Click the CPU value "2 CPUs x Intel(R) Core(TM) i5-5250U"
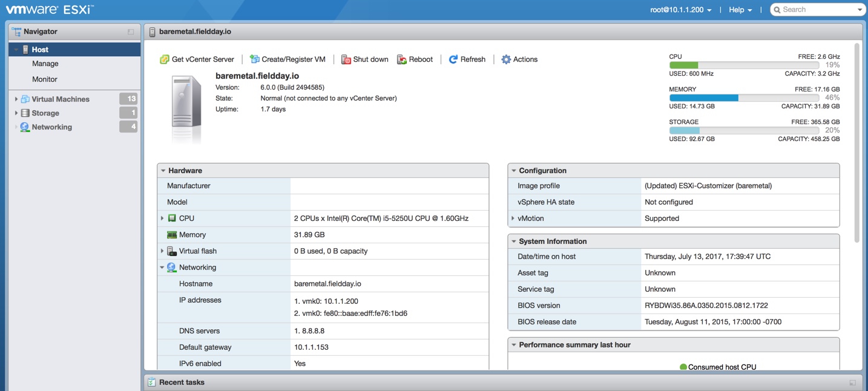868x391 pixels. [381, 218]
